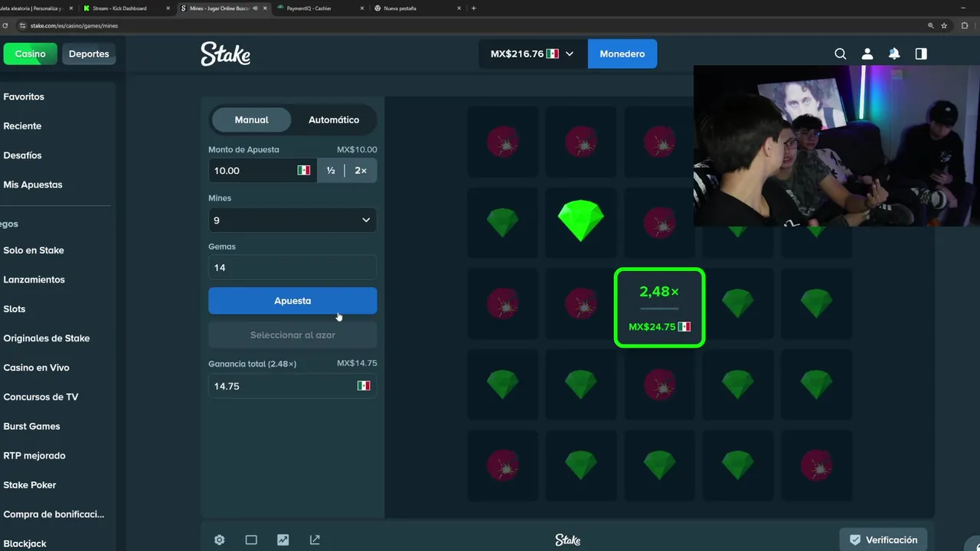This screenshot has height=551, width=980.
Task: Click the site information icon beside URL
Action: [x=23, y=25]
